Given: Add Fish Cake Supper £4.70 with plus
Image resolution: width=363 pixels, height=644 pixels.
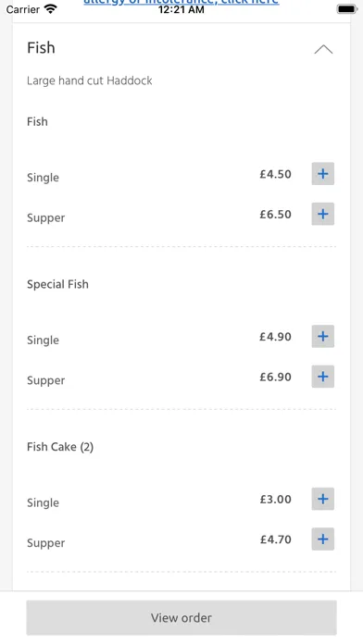Looking at the screenshot, I should coord(322,539).
